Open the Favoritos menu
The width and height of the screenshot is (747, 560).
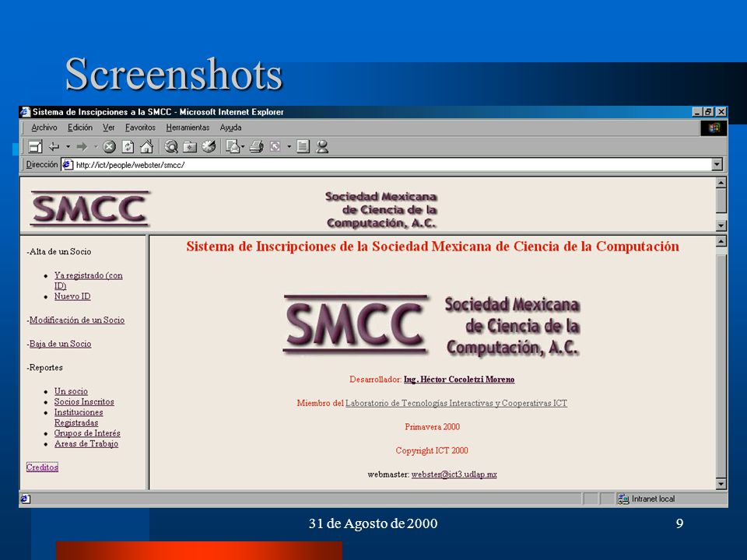(x=140, y=128)
